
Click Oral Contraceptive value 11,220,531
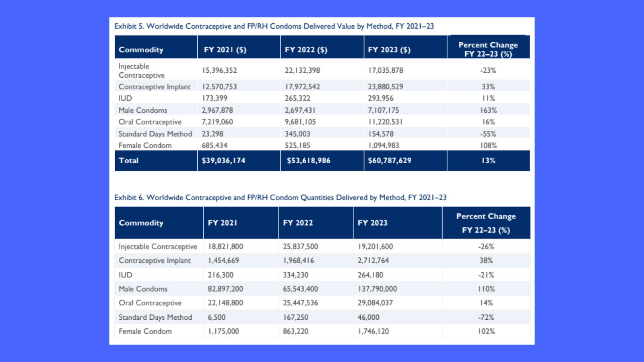pyautogui.click(x=385, y=122)
